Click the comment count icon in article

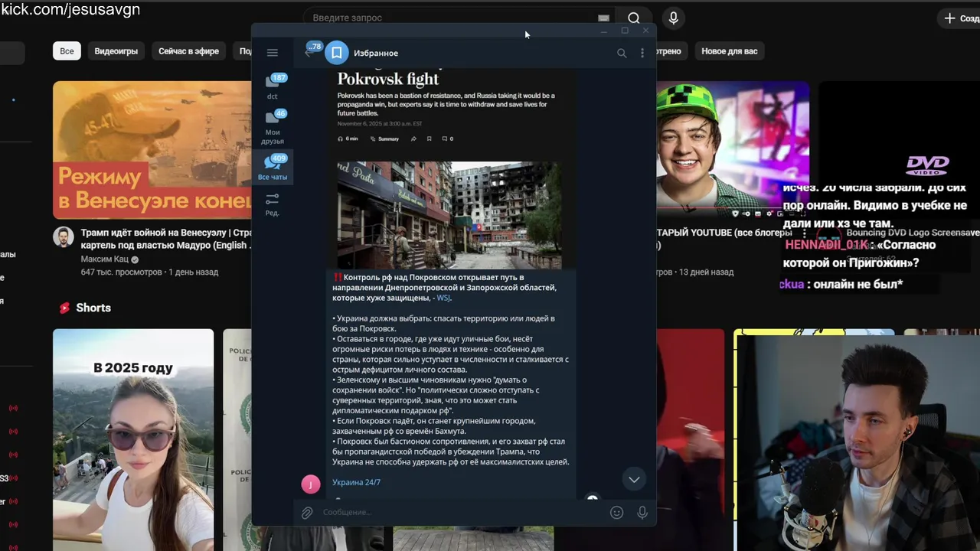click(x=448, y=139)
